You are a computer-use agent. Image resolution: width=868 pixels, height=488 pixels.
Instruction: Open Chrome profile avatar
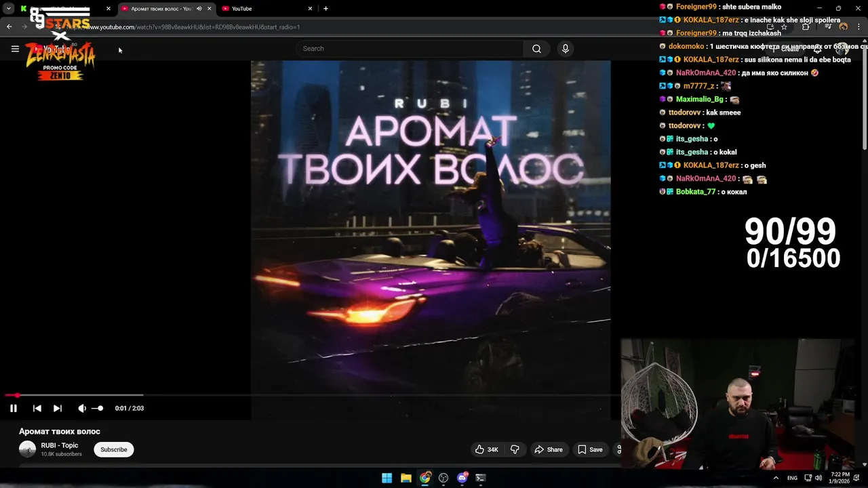[843, 27]
